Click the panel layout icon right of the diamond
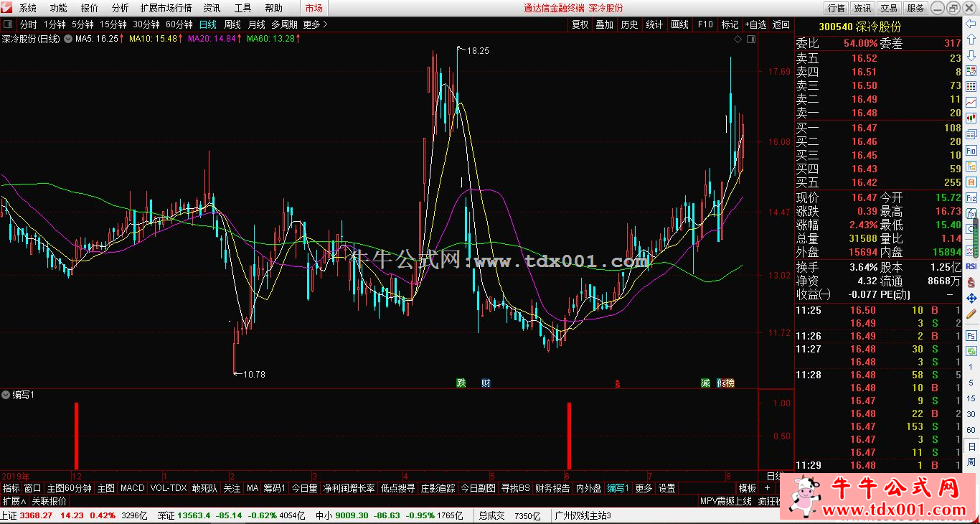This screenshot has height=524, width=980. click(750, 39)
